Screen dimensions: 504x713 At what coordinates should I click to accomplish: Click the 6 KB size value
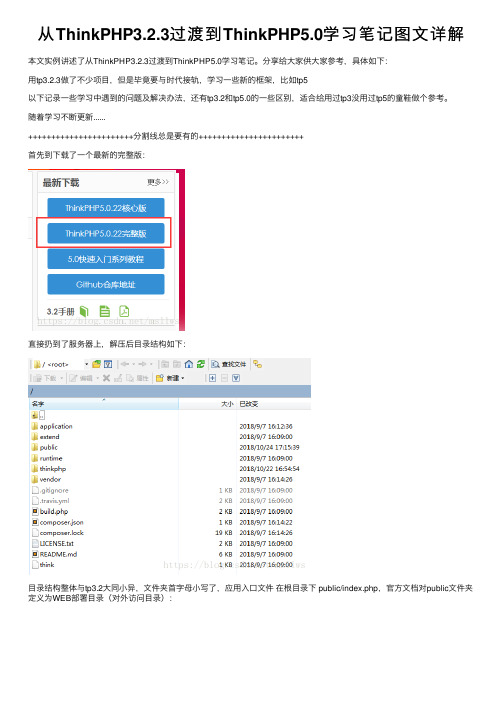point(226,554)
